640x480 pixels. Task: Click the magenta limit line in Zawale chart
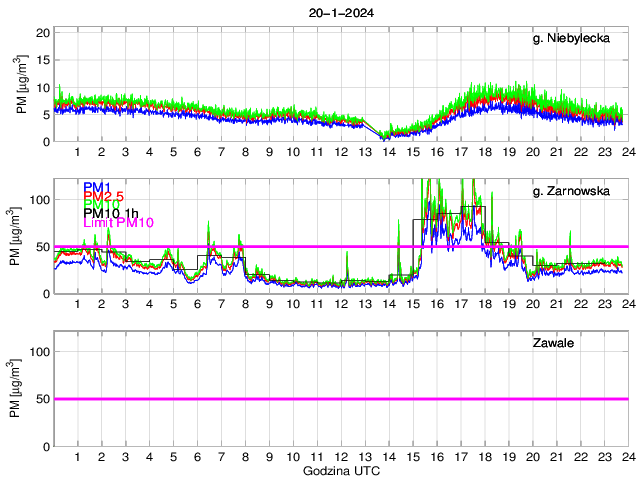[340, 399]
